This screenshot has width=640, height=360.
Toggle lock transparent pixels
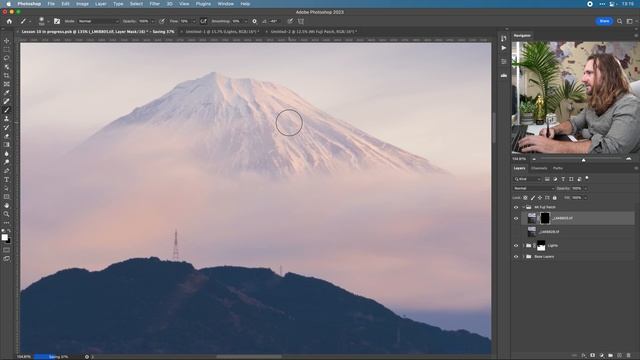525,198
